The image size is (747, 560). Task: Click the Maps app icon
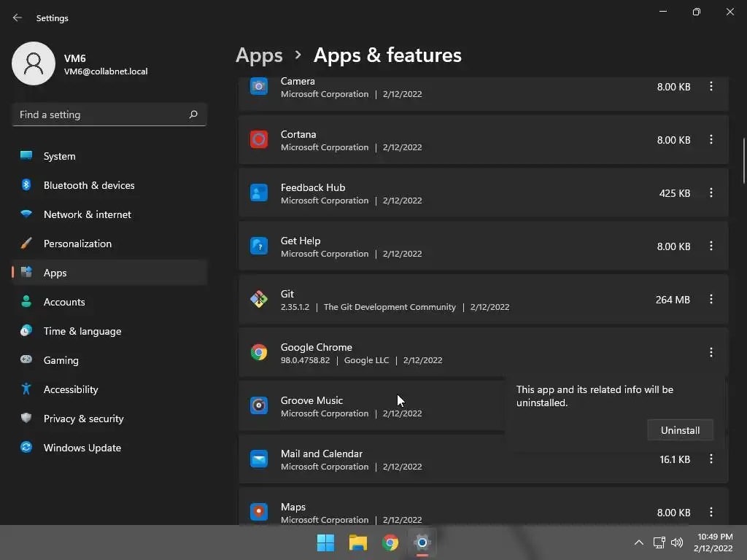(259, 512)
